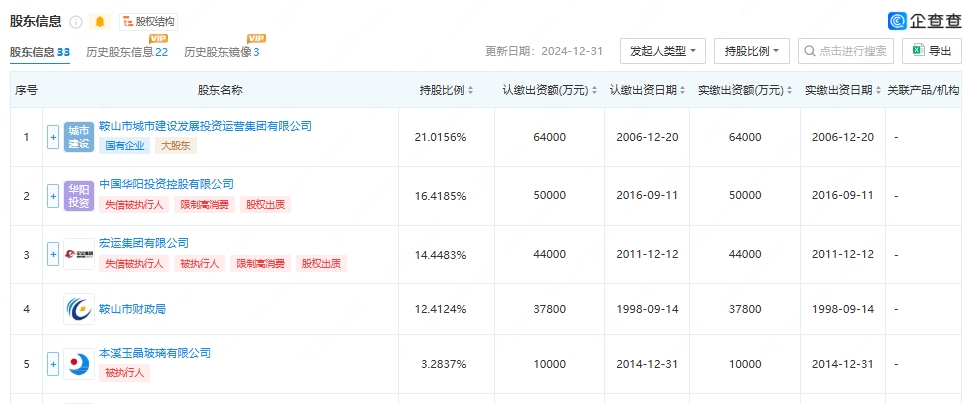Click 限制高消费 tag under 宏运集团
Viewport: 970px width, 404px height.
pos(260,264)
